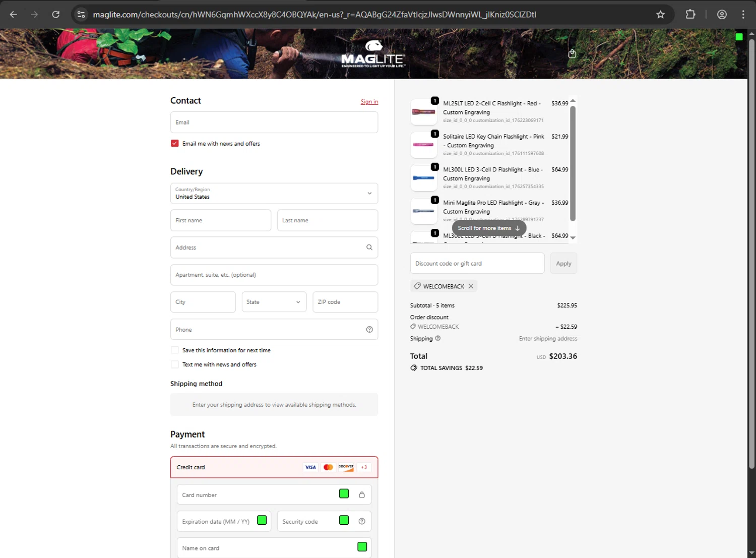Screen dimensions: 756x558
Task: Click the Mastercard logo
Action: tap(328, 467)
